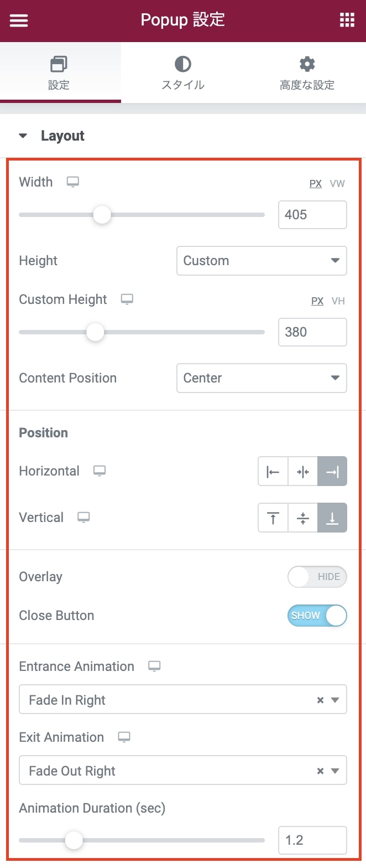
Task: Switch to the スタイル tab
Action: (183, 74)
